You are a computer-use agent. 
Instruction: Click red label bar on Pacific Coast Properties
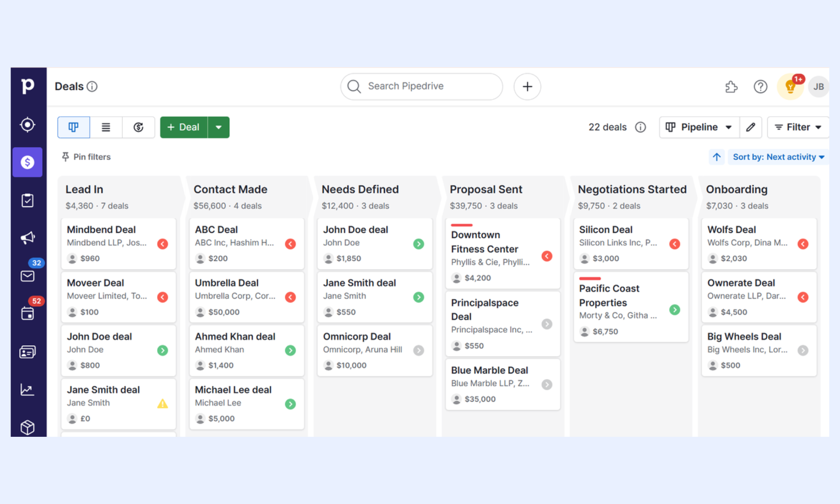click(x=590, y=278)
